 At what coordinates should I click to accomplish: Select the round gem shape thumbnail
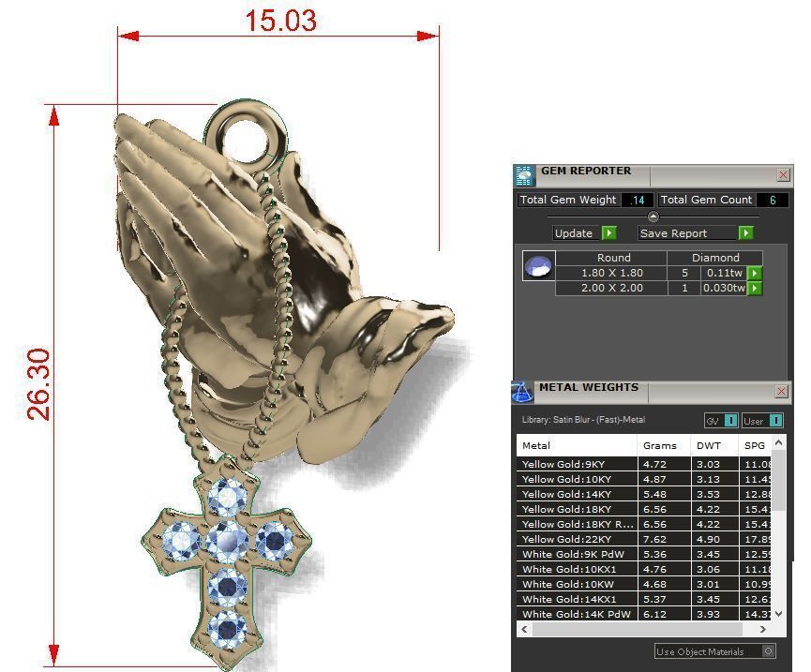[x=539, y=265]
